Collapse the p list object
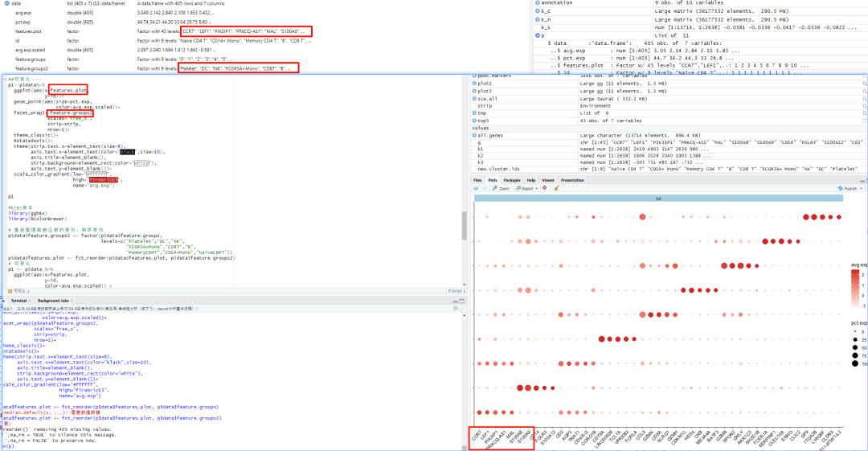Screen dimensions: 868x451 pyautogui.click(x=538, y=35)
